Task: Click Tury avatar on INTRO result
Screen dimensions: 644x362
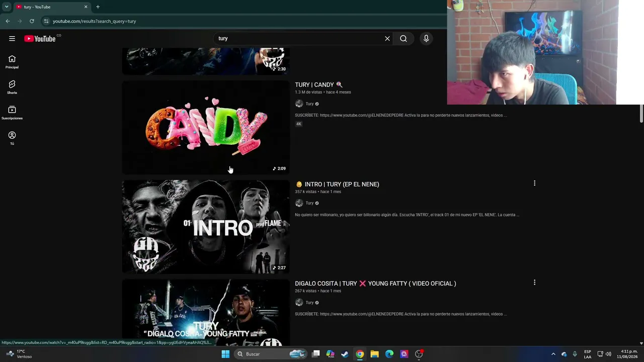Action: coord(299,203)
